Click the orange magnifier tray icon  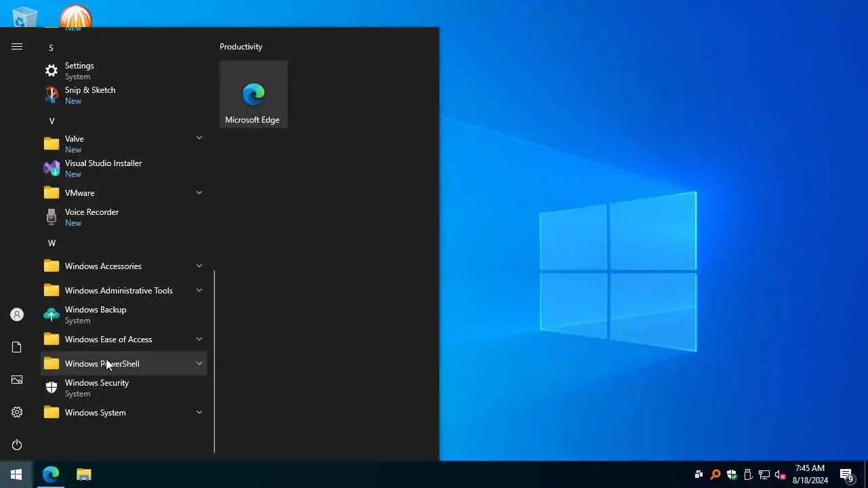pyautogui.click(x=715, y=474)
